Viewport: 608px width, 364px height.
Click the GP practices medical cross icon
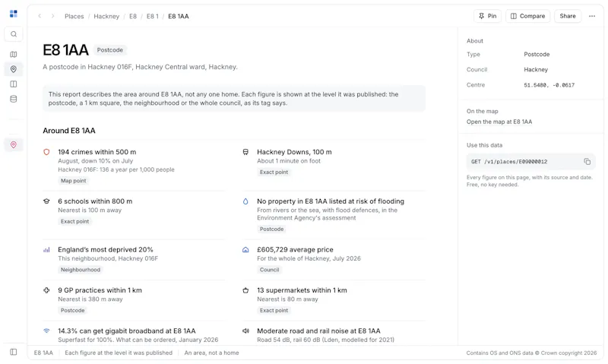point(46,290)
